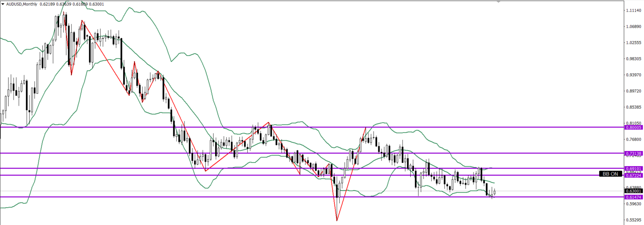
Task: Click the 0.93970 value on price axis
Action: pyautogui.click(x=633, y=75)
